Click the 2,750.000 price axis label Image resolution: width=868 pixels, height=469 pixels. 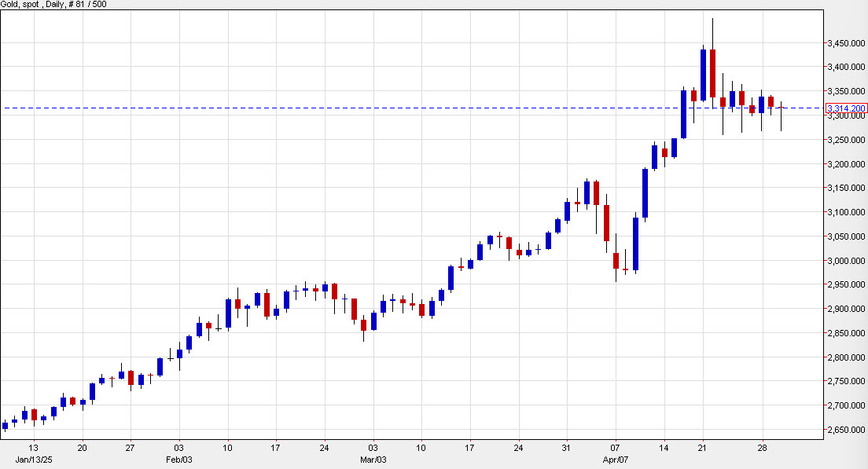[x=847, y=382]
